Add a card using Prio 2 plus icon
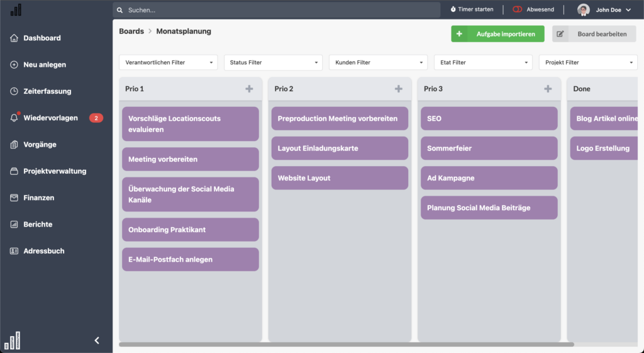 tap(398, 89)
